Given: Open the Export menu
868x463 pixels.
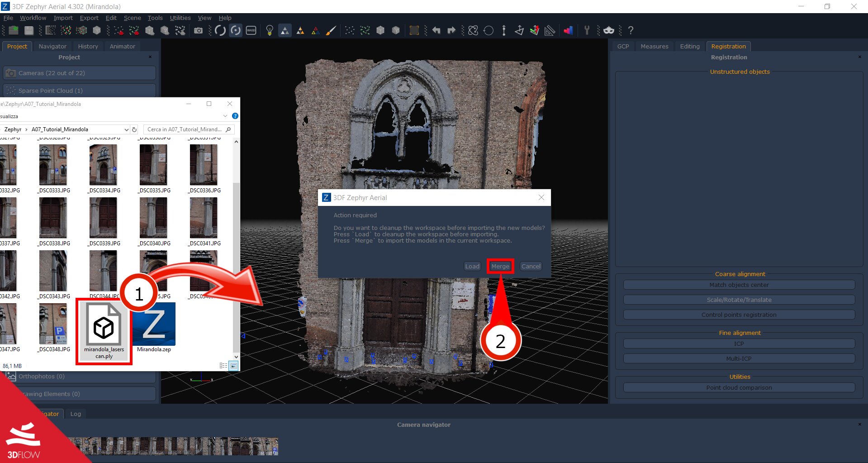Looking at the screenshot, I should (89, 18).
